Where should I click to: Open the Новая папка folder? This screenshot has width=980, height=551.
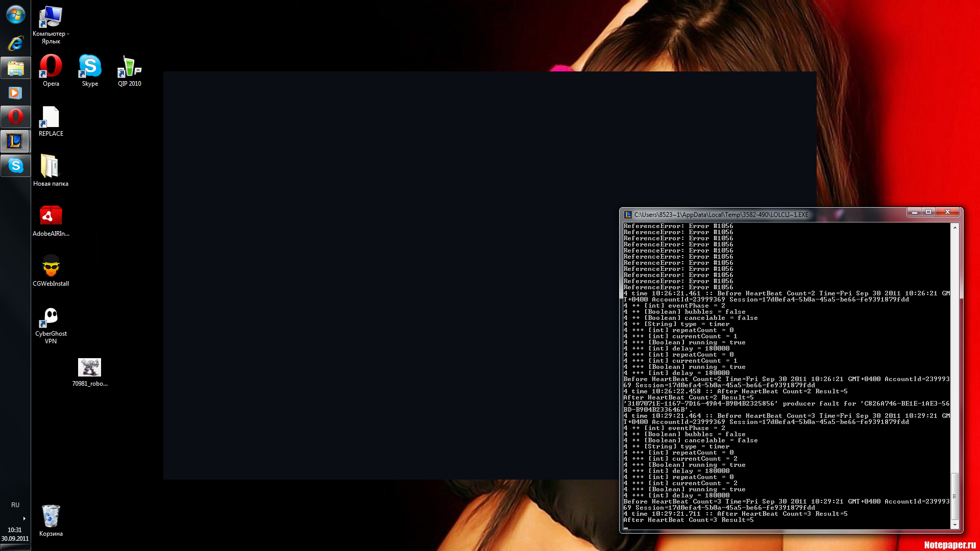[51, 167]
